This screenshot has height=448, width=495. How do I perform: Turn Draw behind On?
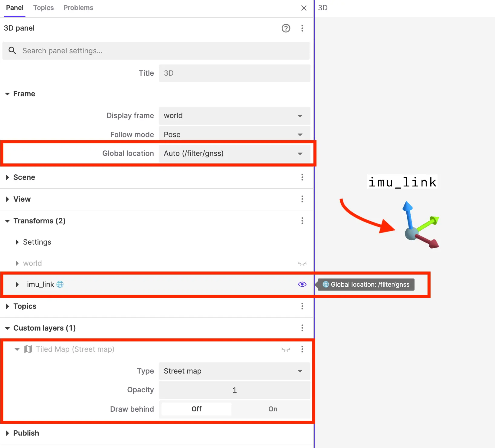click(273, 409)
